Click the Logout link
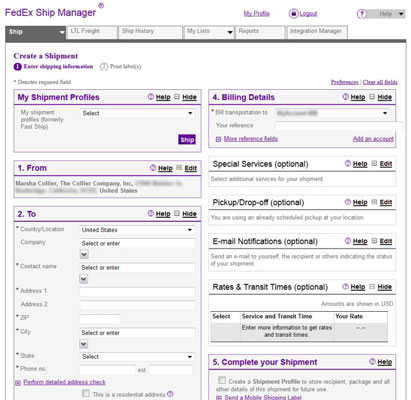 (308, 14)
